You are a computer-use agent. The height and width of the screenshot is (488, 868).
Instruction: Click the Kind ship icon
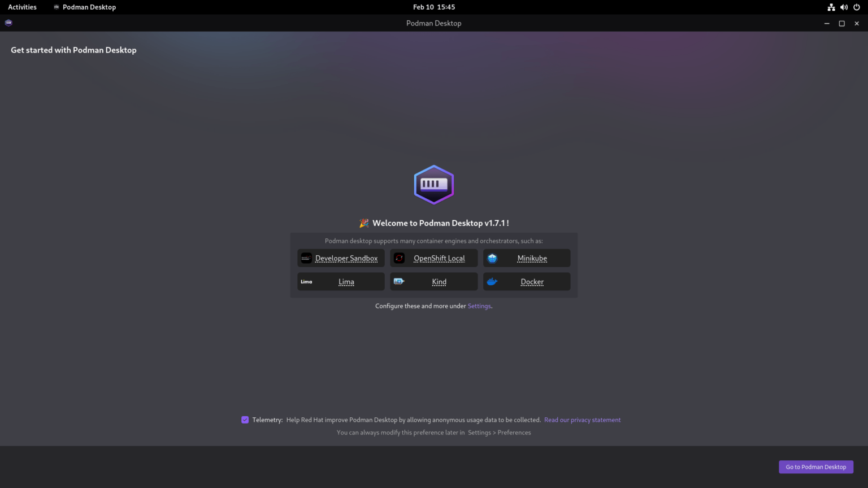pos(399,281)
